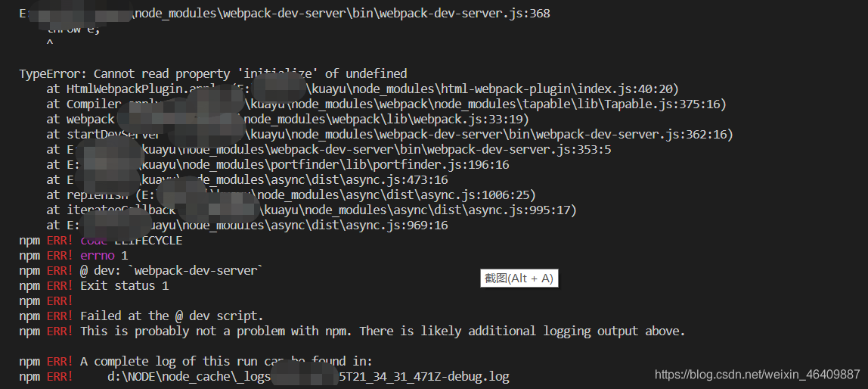Click the async.js:969:16 stack line
868x389 pixels.
click(x=247, y=226)
